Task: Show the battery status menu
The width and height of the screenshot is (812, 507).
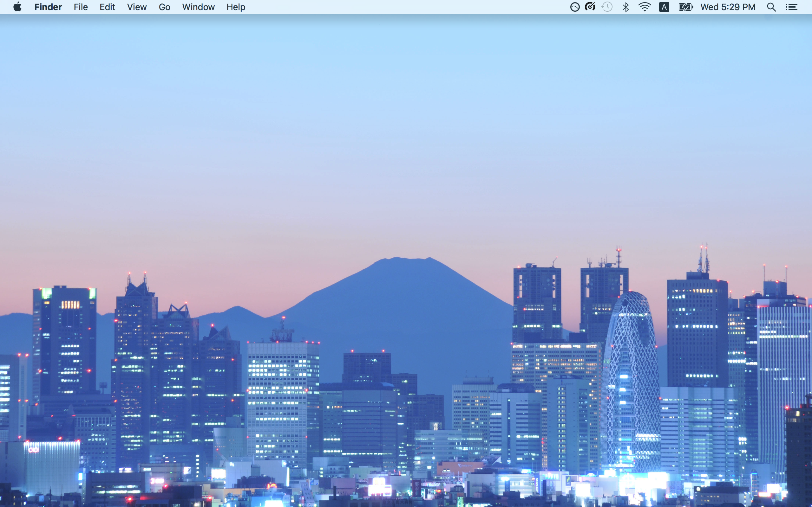Action: pyautogui.click(x=685, y=7)
